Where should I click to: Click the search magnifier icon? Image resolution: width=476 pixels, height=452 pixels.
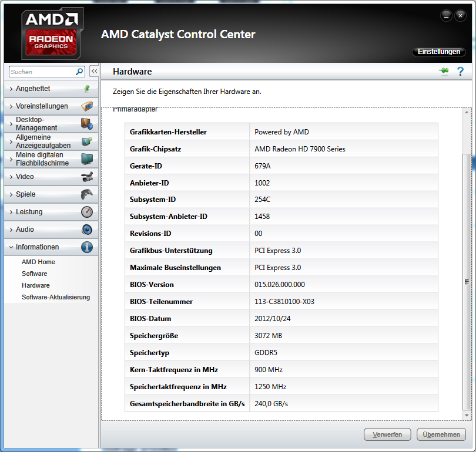pos(79,72)
